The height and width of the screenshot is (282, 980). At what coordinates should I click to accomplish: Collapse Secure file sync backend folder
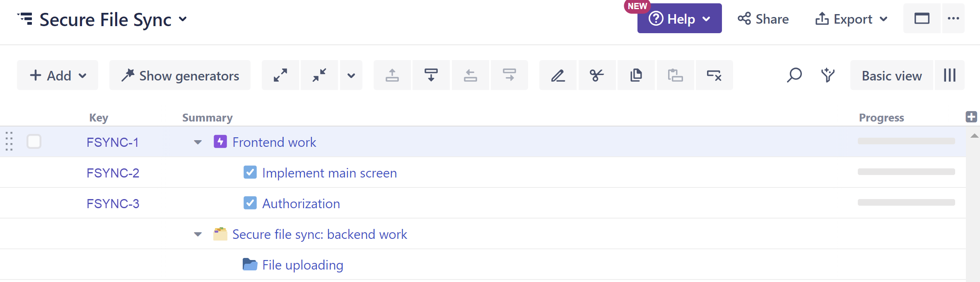tap(198, 234)
